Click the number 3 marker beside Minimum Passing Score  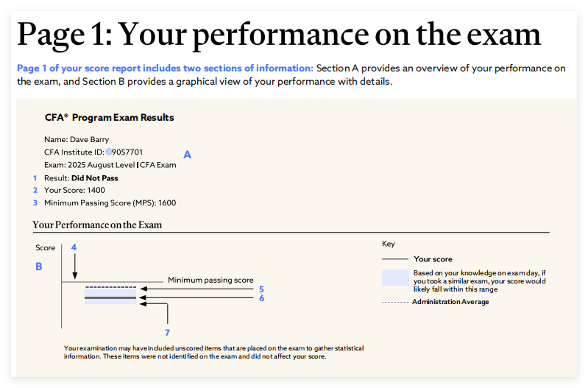[x=34, y=202]
